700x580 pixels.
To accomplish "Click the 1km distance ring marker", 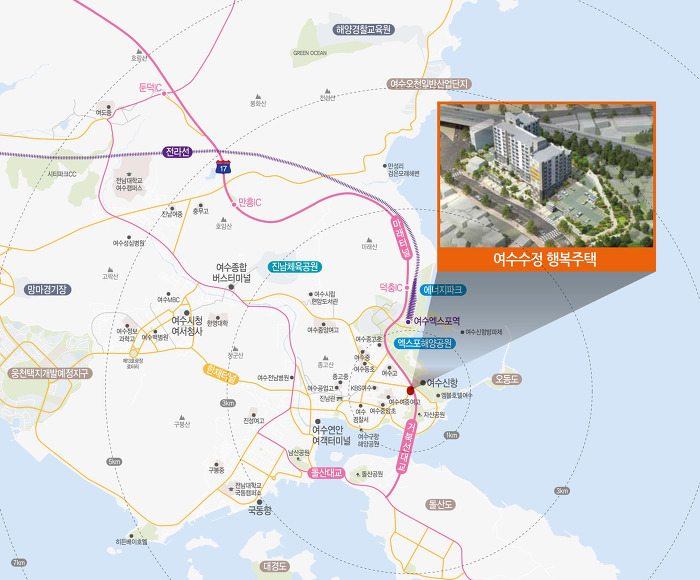I will coord(451,435).
